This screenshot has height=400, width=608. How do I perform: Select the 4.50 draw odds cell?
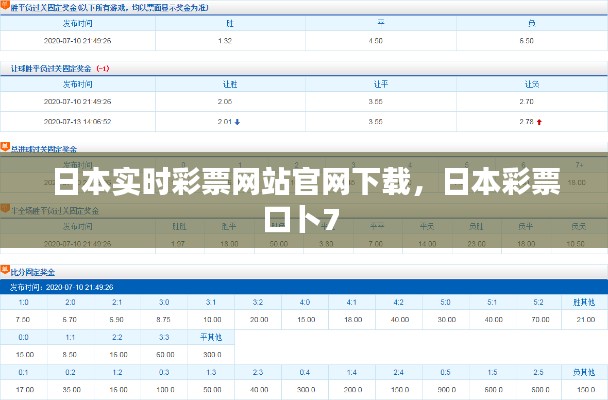click(x=375, y=41)
